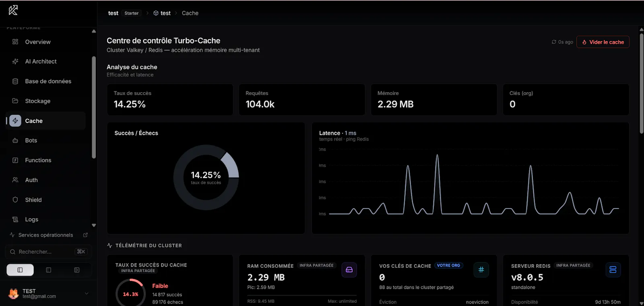
Task: Click the Cache breadcrumb label
Action: [x=190, y=13]
